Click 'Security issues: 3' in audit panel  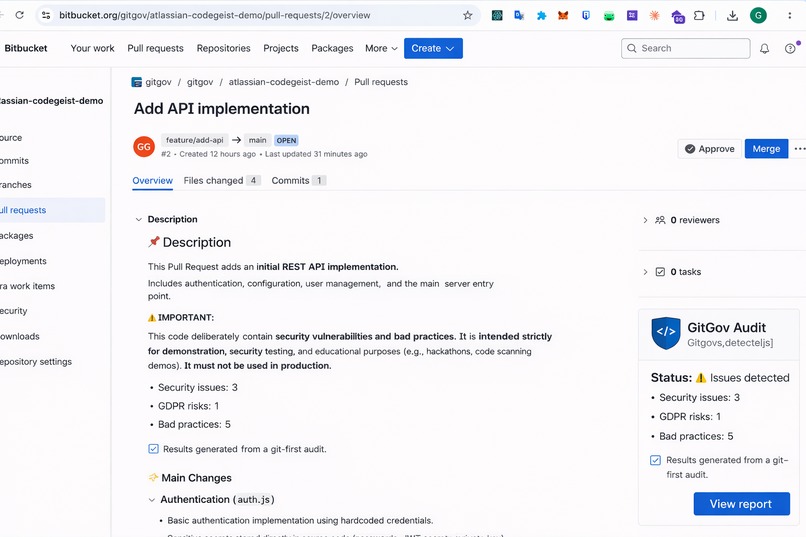[x=699, y=397]
